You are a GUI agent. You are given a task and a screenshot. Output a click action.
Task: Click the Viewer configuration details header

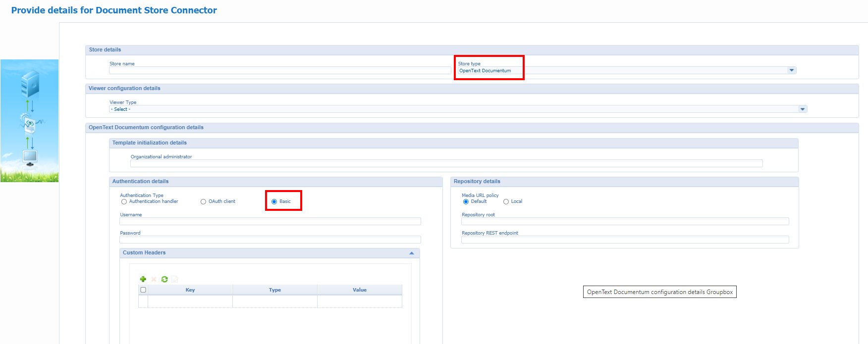coord(472,89)
